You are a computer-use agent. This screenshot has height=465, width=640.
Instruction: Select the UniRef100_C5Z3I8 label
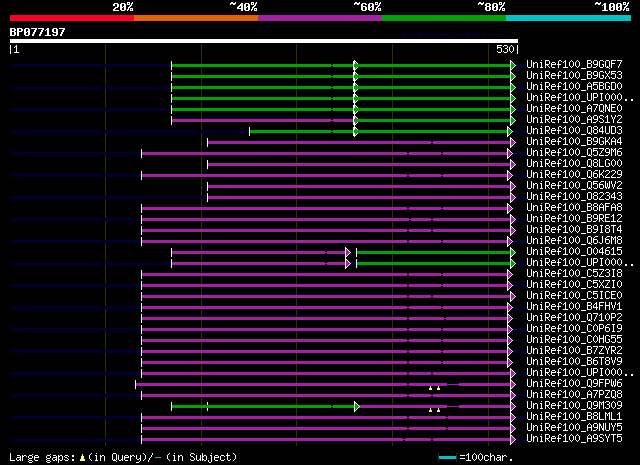tap(574, 274)
